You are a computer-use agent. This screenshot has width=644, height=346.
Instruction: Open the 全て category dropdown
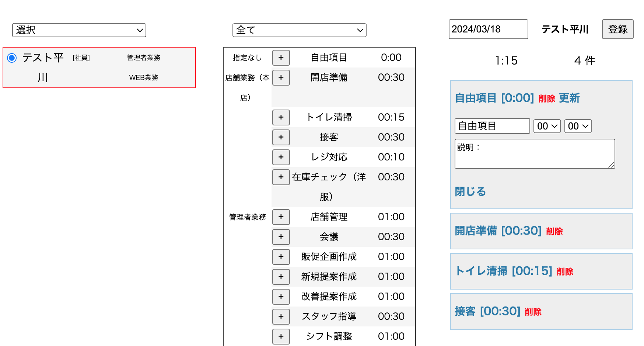tap(299, 30)
